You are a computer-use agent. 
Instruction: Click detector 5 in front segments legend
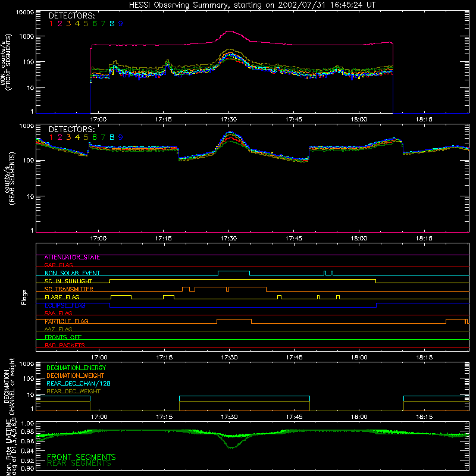point(86,24)
